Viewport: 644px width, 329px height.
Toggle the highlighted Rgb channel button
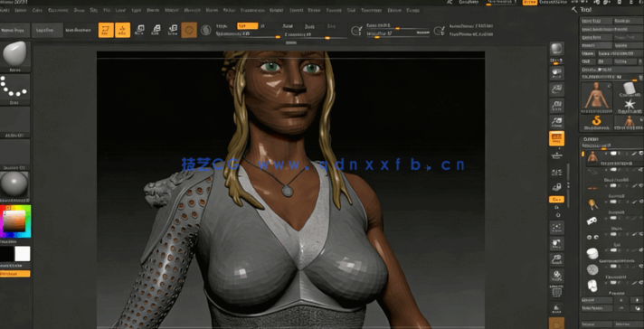pyautogui.click(x=247, y=26)
